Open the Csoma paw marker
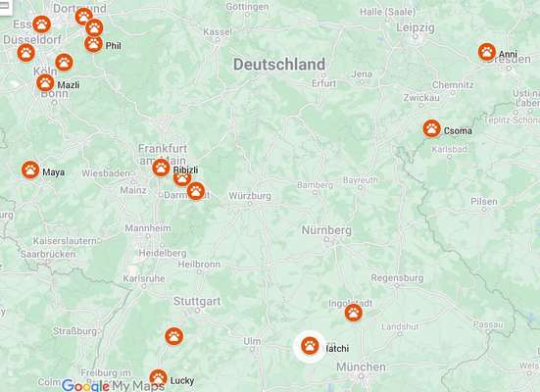The height and width of the screenshot is (392, 540). coord(431,128)
